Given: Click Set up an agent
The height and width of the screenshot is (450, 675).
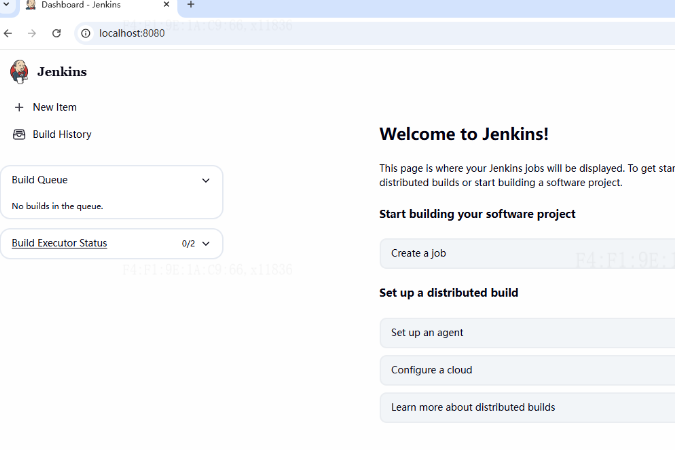Looking at the screenshot, I should 527,332.
